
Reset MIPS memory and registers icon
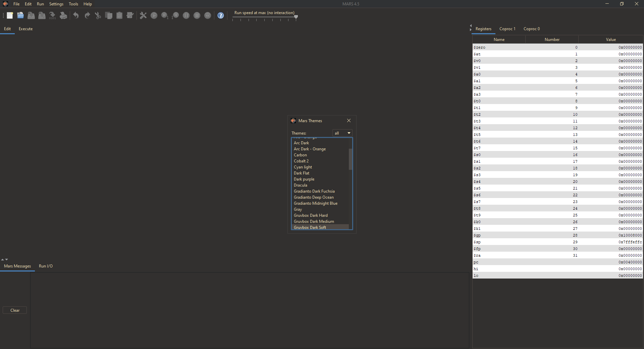pos(208,15)
